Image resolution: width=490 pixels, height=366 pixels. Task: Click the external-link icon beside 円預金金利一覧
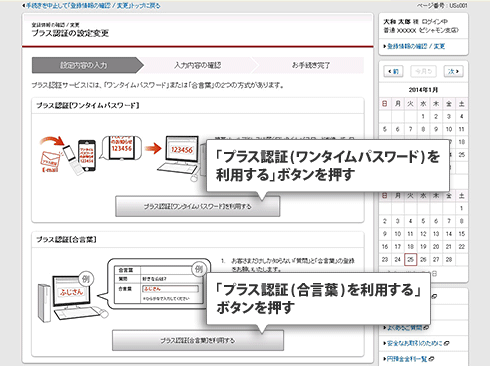pyautogui.click(x=432, y=359)
